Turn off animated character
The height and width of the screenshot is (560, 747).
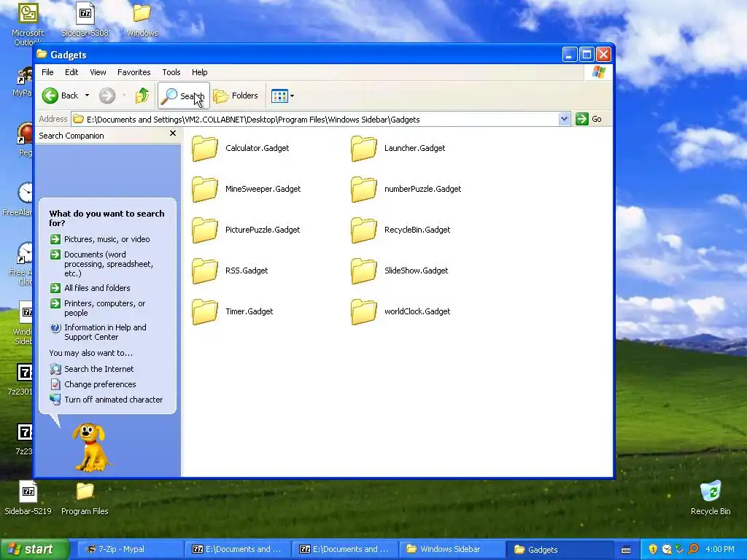coord(107,400)
